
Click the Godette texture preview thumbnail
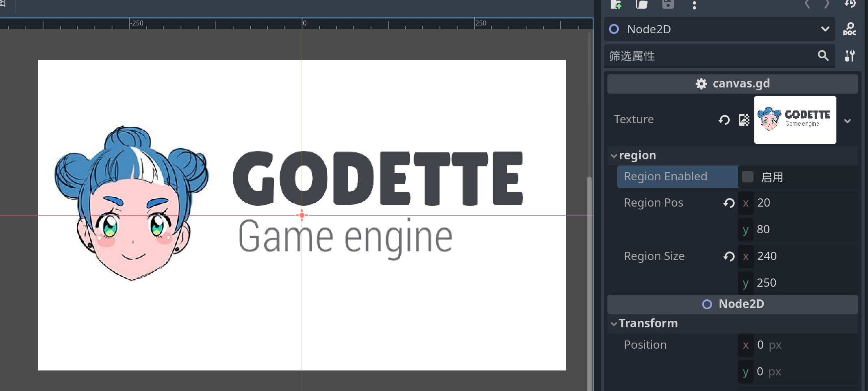(x=795, y=120)
